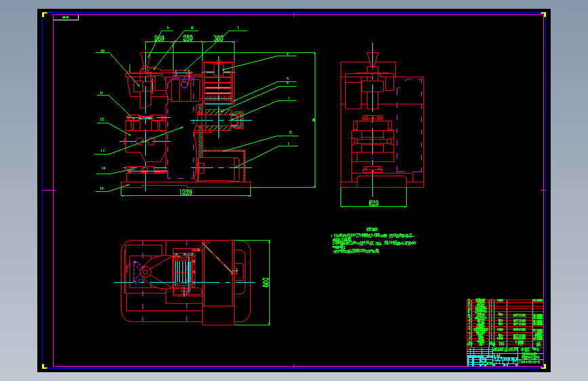The image size is (588, 381).
Task: Select the green technical requirements text block
Action: [374, 241]
